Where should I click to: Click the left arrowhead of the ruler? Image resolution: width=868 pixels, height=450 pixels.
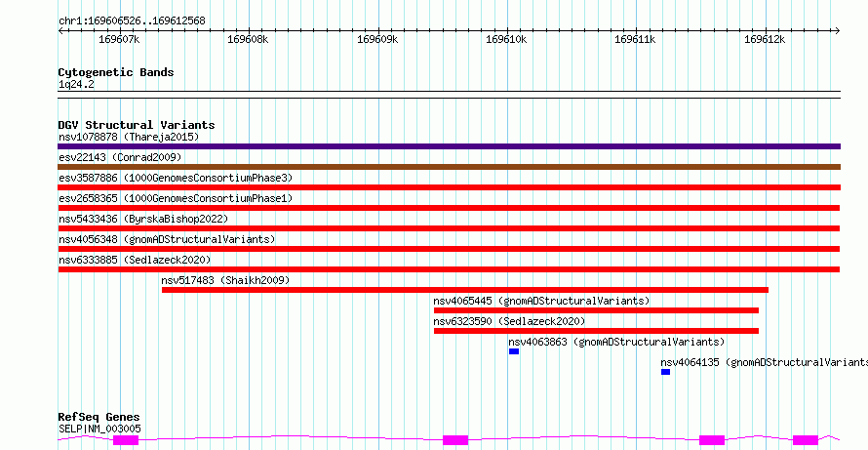pyautogui.click(x=60, y=30)
